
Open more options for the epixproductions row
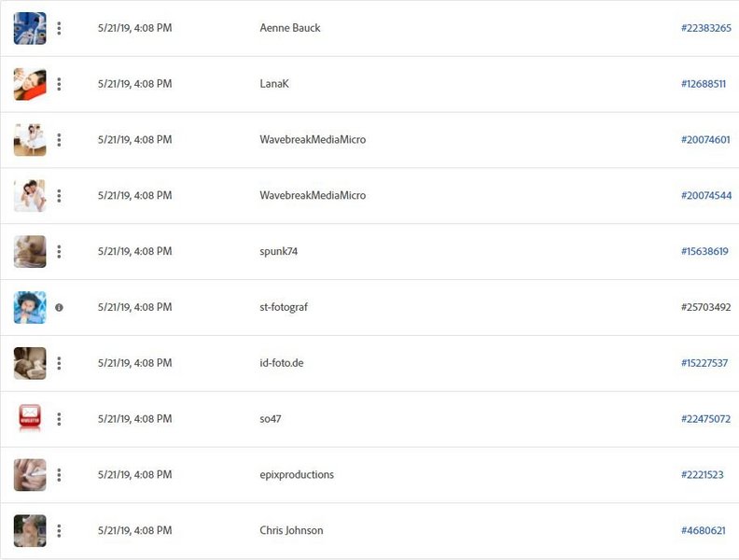tap(59, 475)
